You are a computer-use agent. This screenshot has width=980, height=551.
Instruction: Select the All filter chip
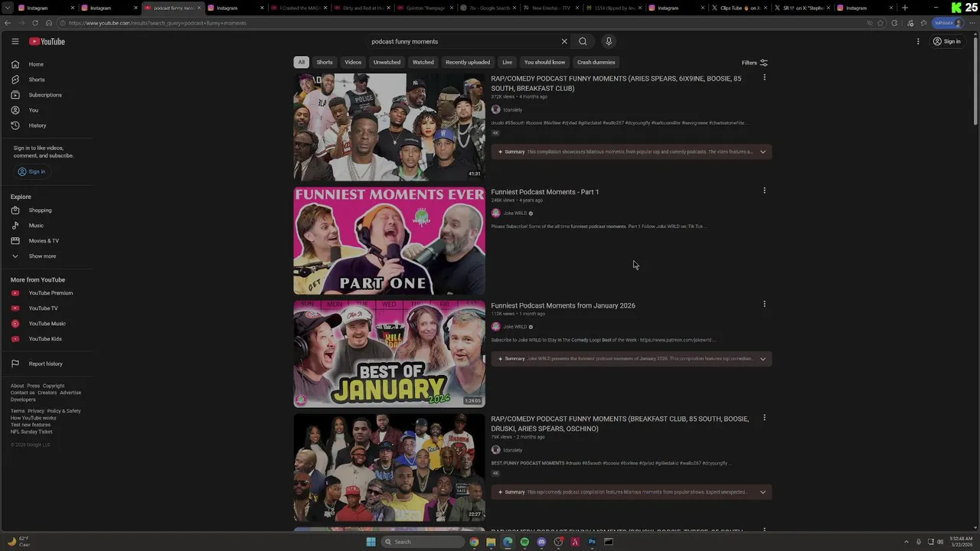click(x=301, y=62)
